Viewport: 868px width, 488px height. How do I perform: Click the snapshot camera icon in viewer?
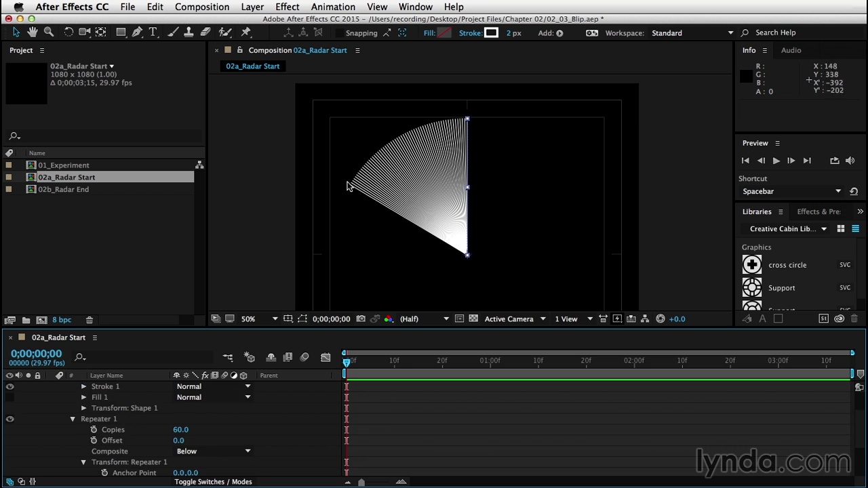pyautogui.click(x=361, y=319)
